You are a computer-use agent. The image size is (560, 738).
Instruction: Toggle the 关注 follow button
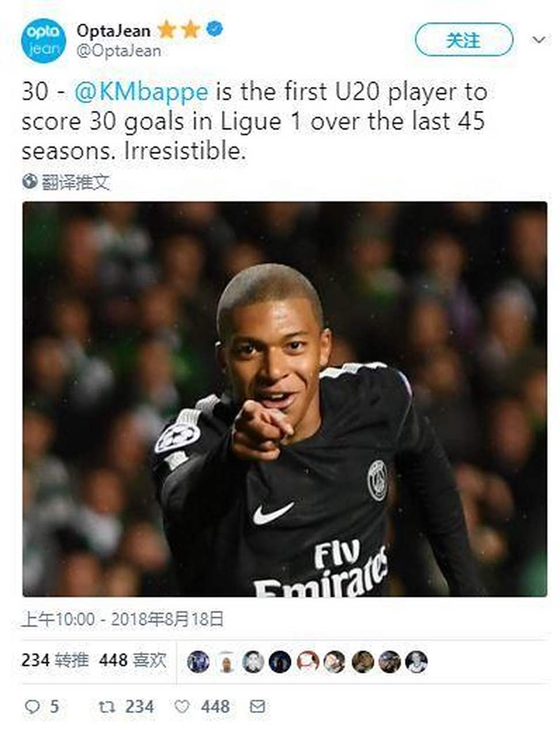[x=463, y=40]
